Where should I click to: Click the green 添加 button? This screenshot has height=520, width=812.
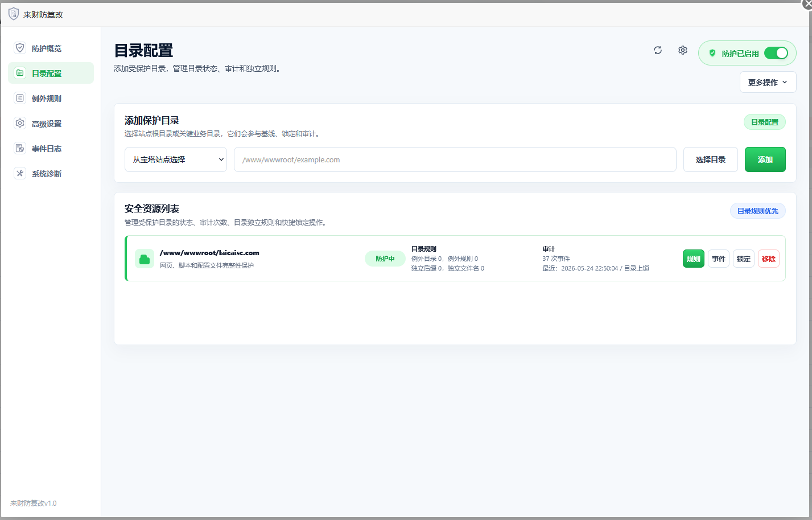(x=765, y=159)
